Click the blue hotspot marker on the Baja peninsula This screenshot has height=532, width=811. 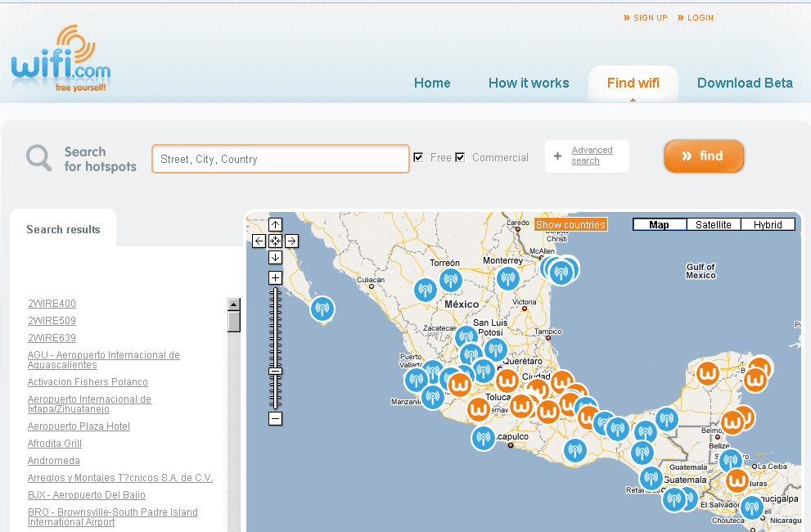point(322,309)
